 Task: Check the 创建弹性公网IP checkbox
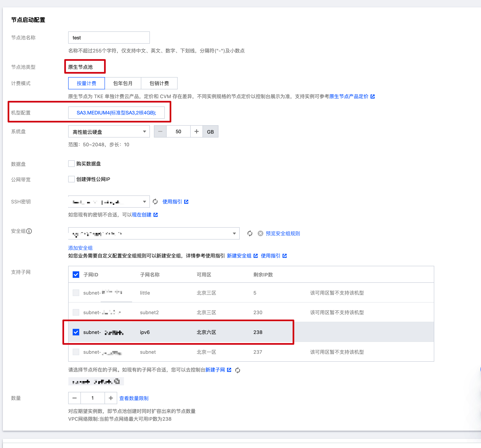click(x=71, y=179)
